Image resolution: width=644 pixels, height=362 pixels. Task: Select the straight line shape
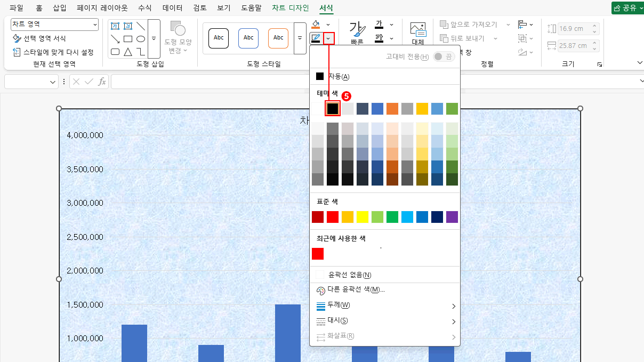pyautogui.click(x=141, y=26)
